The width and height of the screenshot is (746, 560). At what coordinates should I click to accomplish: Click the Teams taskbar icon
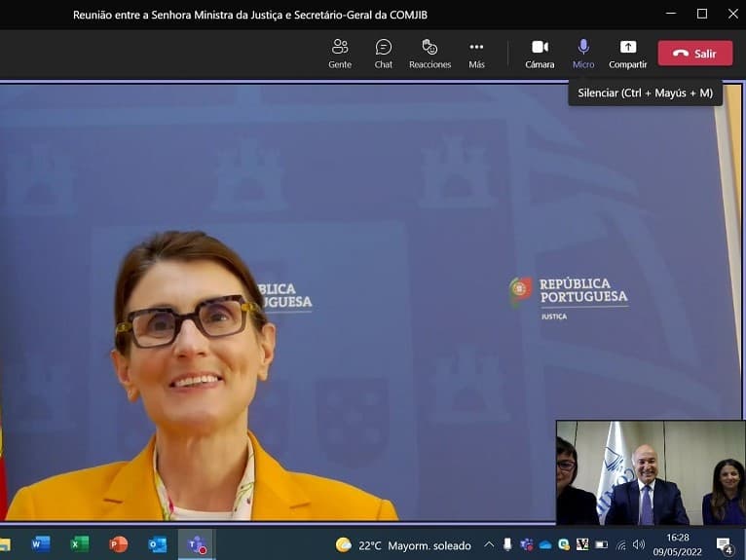click(x=197, y=544)
